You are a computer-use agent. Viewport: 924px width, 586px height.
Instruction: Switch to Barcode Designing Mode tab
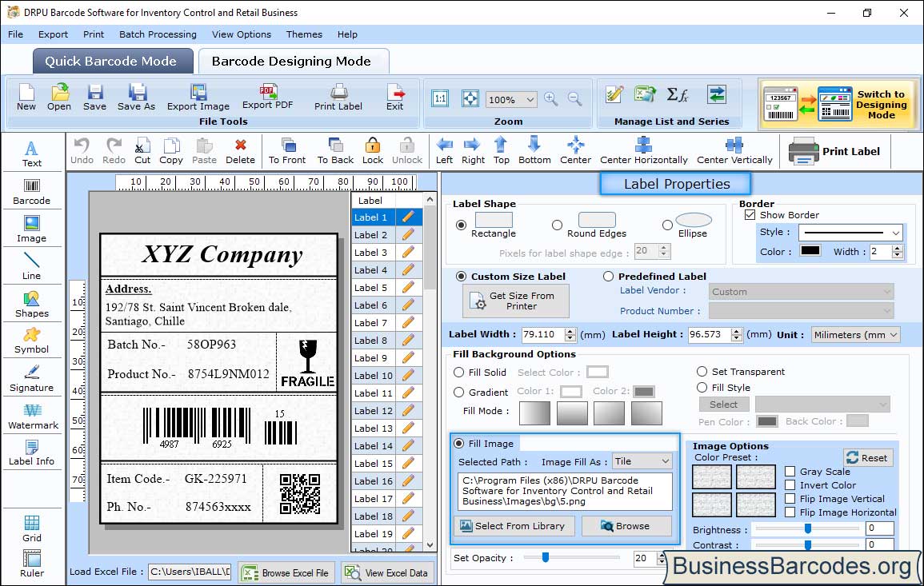(292, 62)
